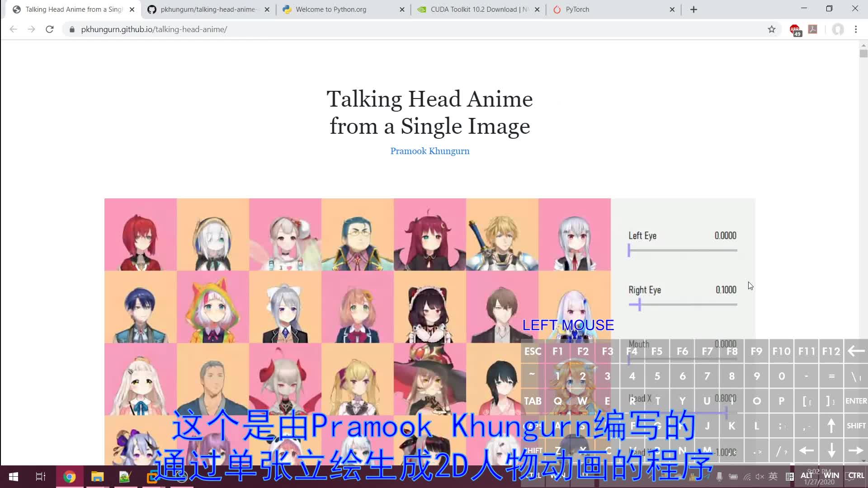The image size is (868, 488).
Task: Open a new browser tab
Action: point(693,9)
